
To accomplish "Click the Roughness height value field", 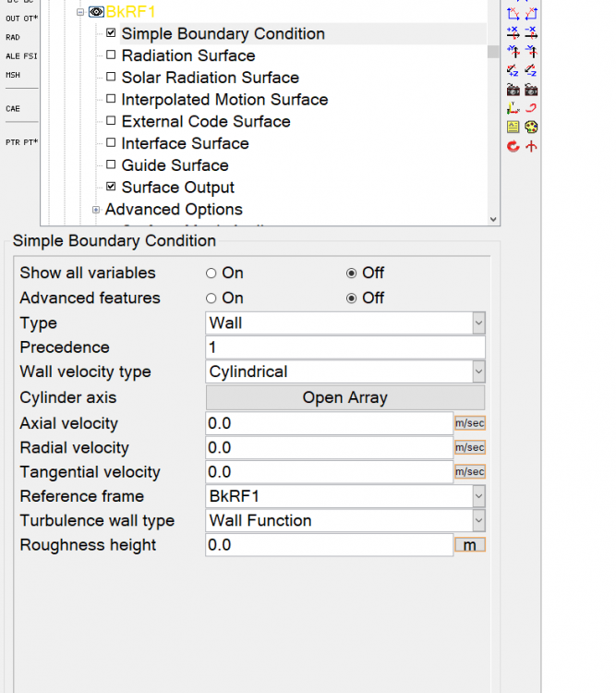I will 329,545.
